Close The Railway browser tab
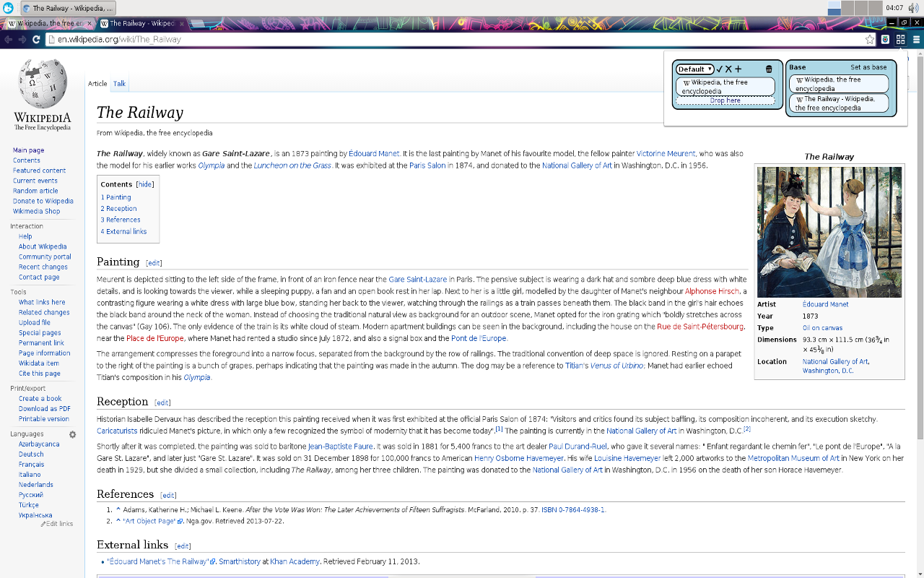 (181, 24)
